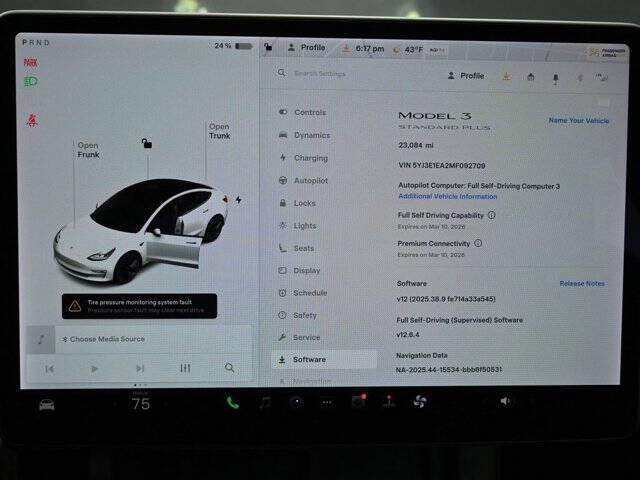Tap the VIN 5YJ3E1EA2MF092709 text

tap(442, 165)
